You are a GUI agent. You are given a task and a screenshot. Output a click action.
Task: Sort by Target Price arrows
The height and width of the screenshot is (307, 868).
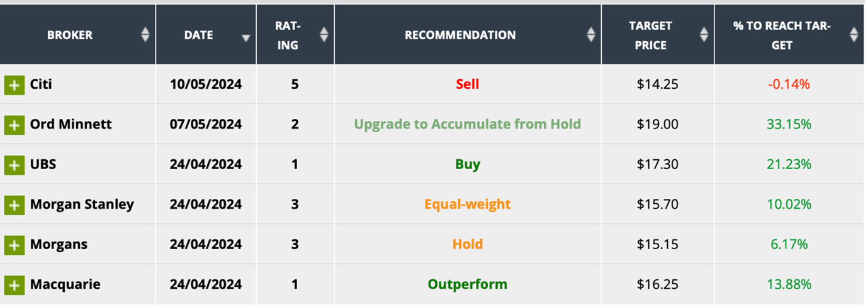coord(704,35)
